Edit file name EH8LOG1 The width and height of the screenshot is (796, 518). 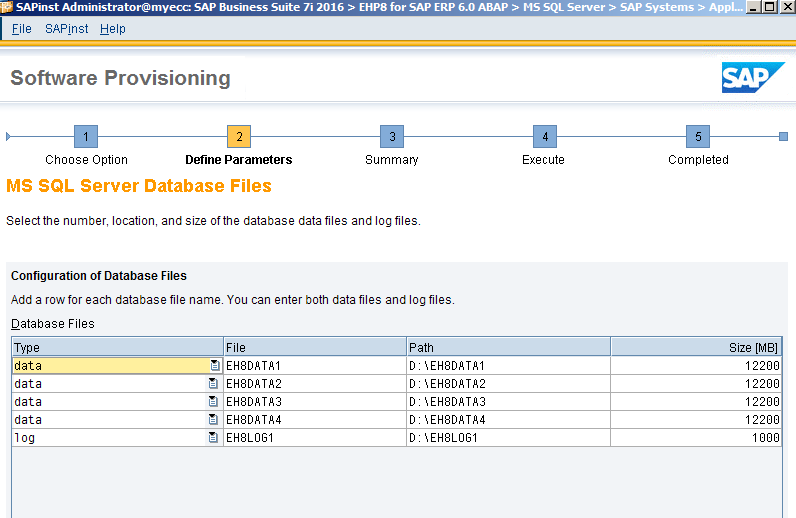315,438
